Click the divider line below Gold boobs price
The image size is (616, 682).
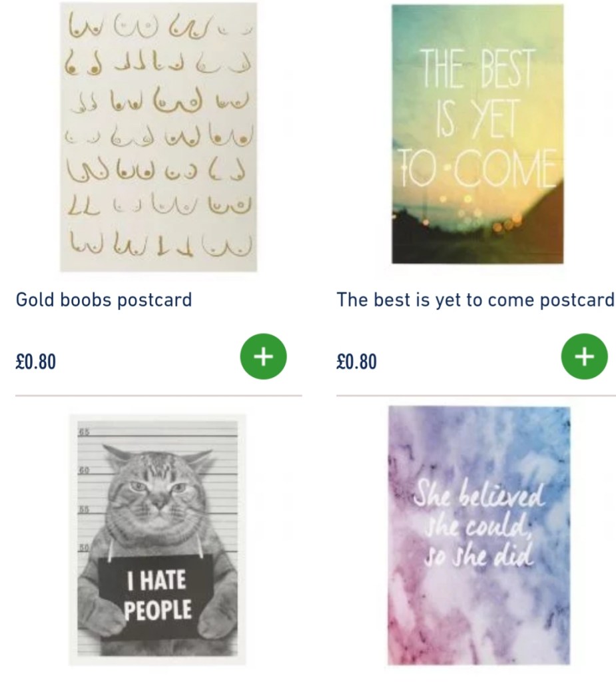[158, 396]
